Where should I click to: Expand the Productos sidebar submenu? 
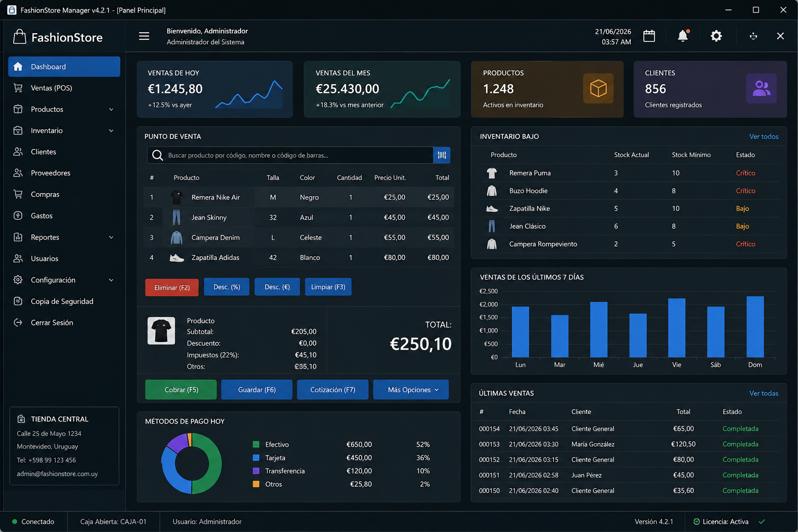click(x=111, y=109)
